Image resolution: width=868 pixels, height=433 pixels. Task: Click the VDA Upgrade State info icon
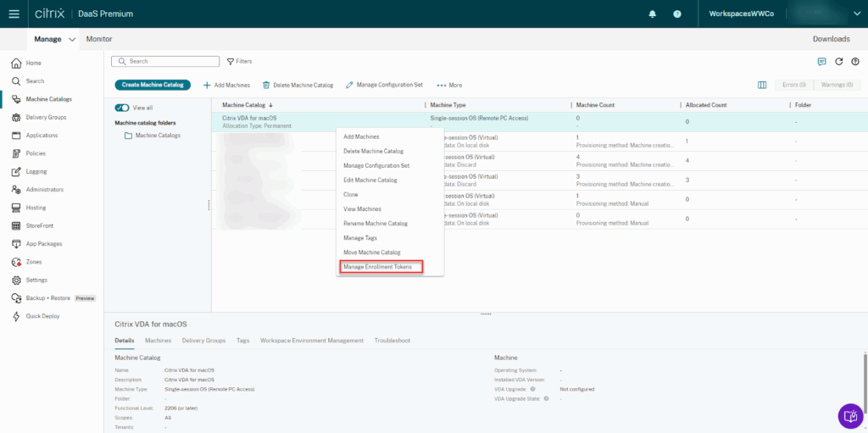(x=547, y=398)
